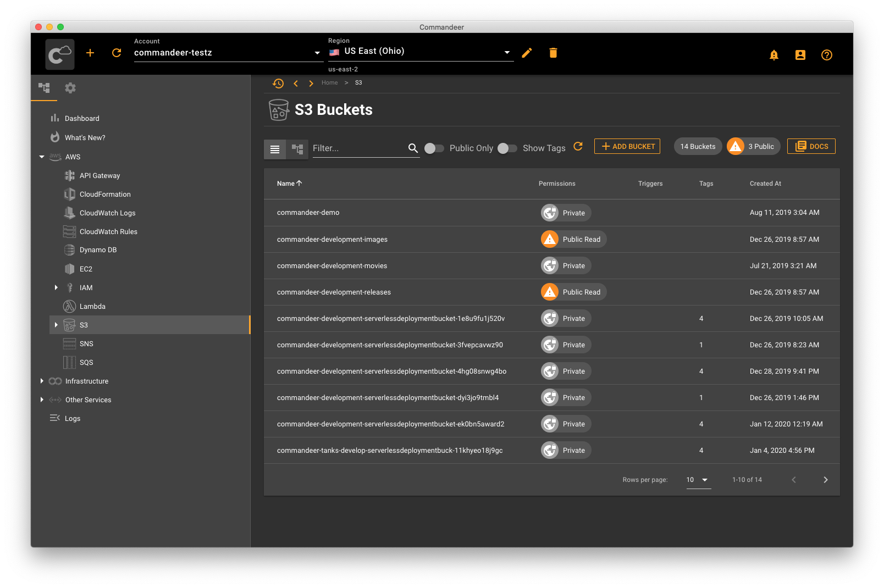This screenshot has height=588, width=884.
Task: Open commandeer-development-movies bucket
Action: click(x=332, y=266)
